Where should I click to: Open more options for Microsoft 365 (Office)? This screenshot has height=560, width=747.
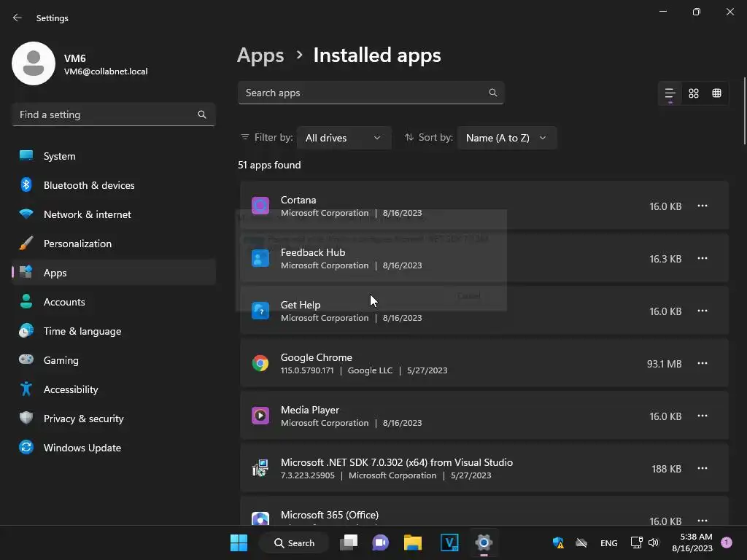pos(703,520)
